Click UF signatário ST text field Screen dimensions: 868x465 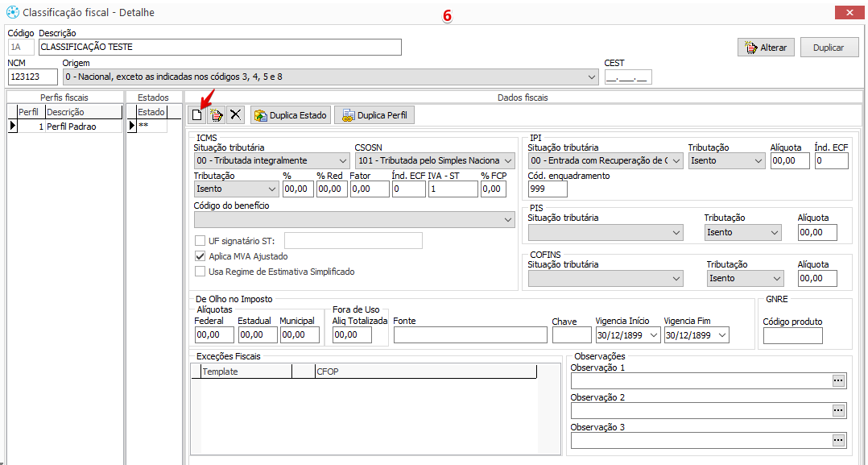coord(353,241)
